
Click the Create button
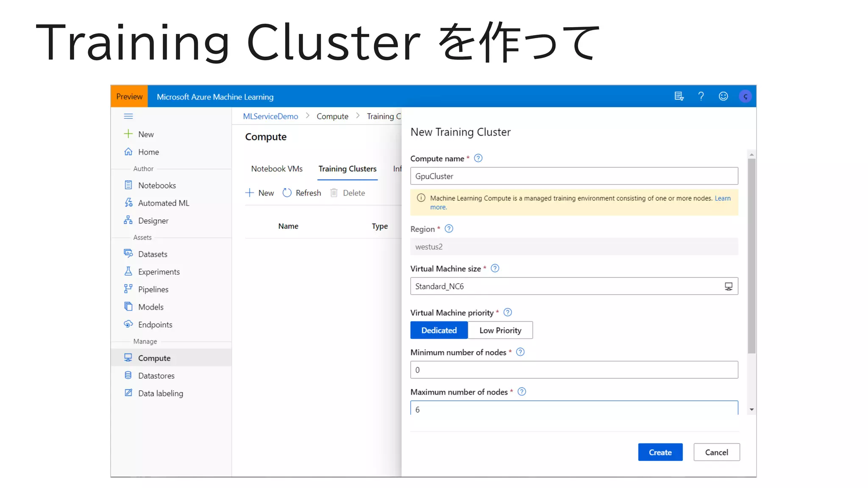point(660,452)
